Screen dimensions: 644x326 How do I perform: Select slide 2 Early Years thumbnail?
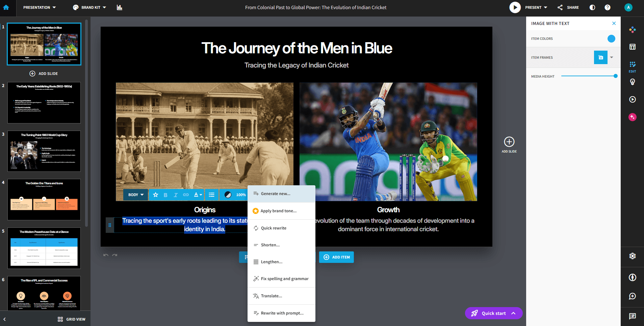click(44, 103)
